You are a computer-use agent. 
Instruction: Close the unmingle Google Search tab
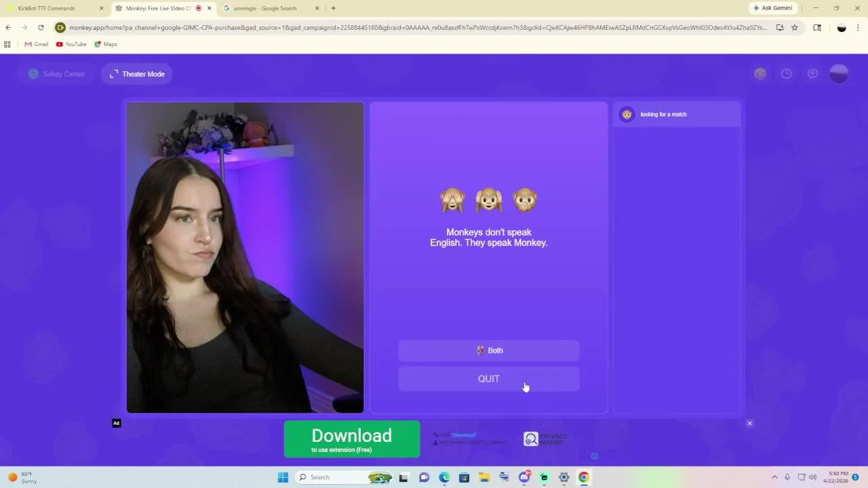[317, 8]
